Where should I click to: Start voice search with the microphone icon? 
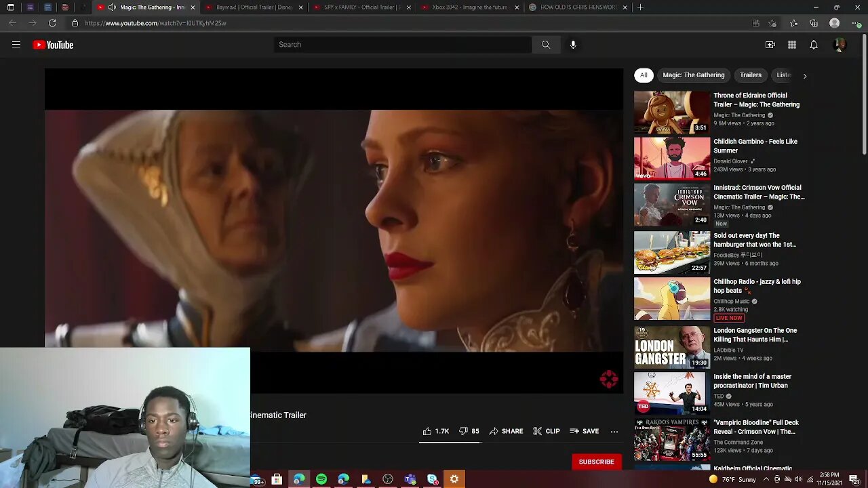(573, 45)
